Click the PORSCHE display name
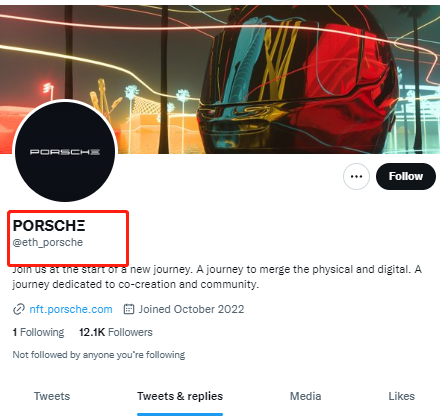The height and width of the screenshot is (416, 440). pos(49,226)
